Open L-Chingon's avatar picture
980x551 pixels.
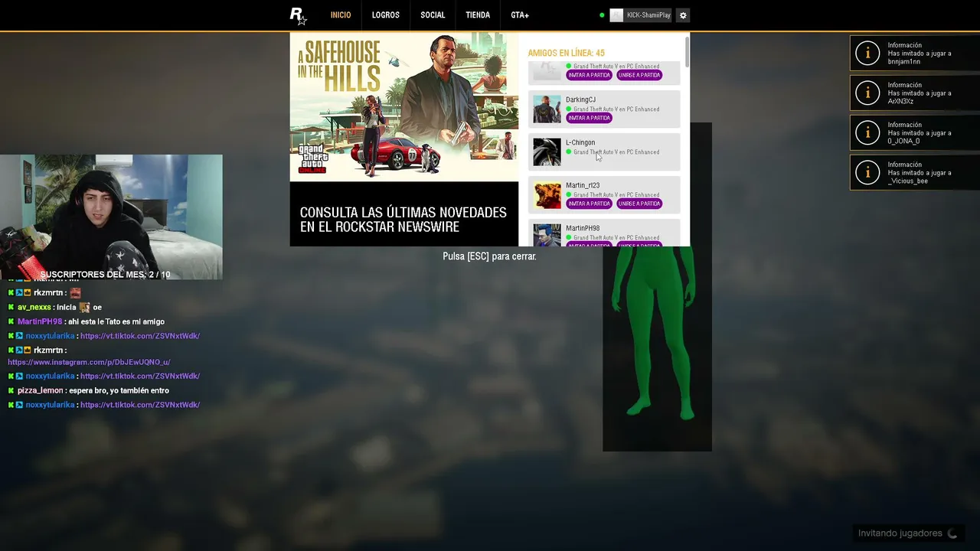(x=547, y=152)
